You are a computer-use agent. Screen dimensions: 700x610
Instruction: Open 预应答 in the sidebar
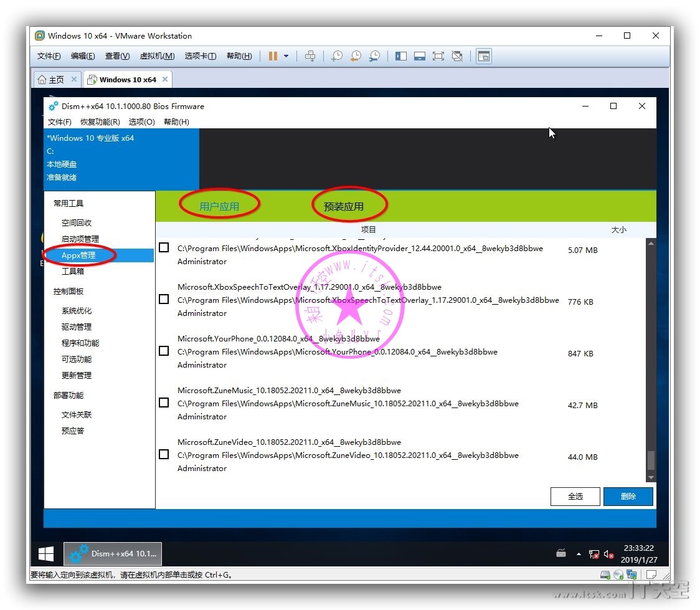73,431
